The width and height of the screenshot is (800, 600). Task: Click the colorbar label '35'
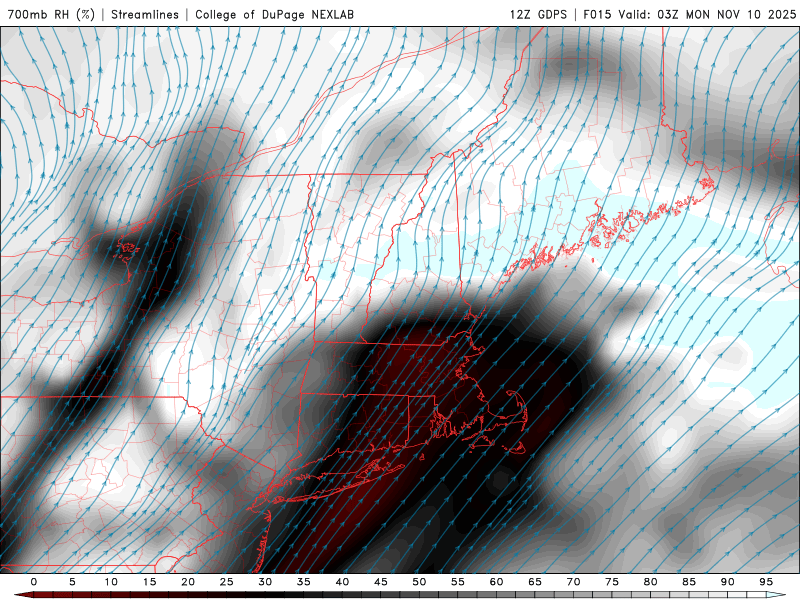point(304,582)
